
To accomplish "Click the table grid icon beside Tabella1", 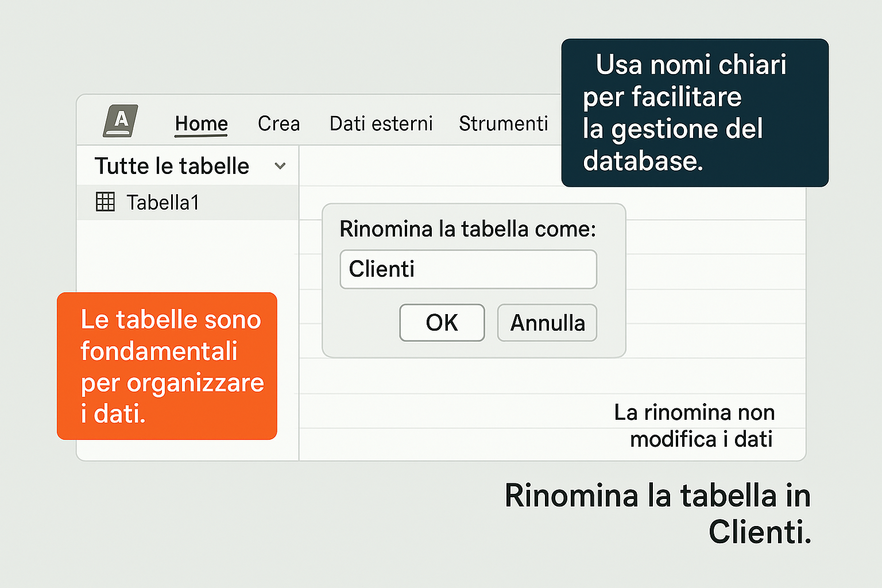I will (105, 202).
